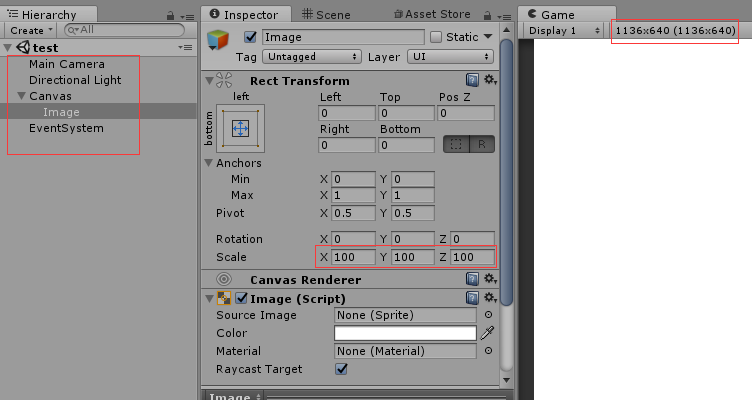Switch to the Asset Store tab
The height and width of the screenshot is (400, 752).
click(x=432, y=14)
